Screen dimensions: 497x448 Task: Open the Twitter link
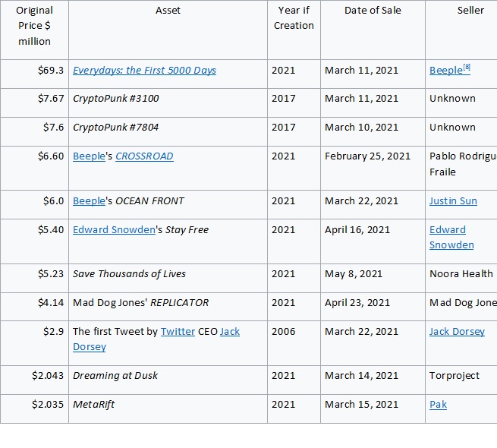coord(178,332)
